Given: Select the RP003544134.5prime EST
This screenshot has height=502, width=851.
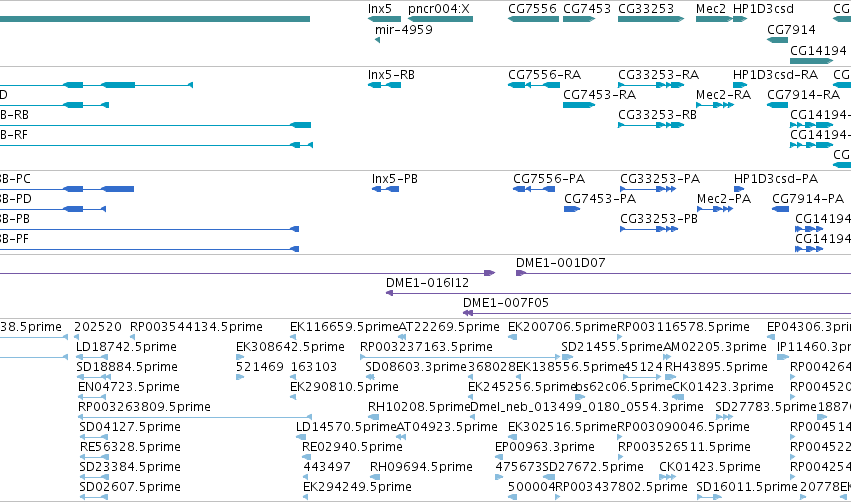Looking at the screenshot, I should point(132,337).
